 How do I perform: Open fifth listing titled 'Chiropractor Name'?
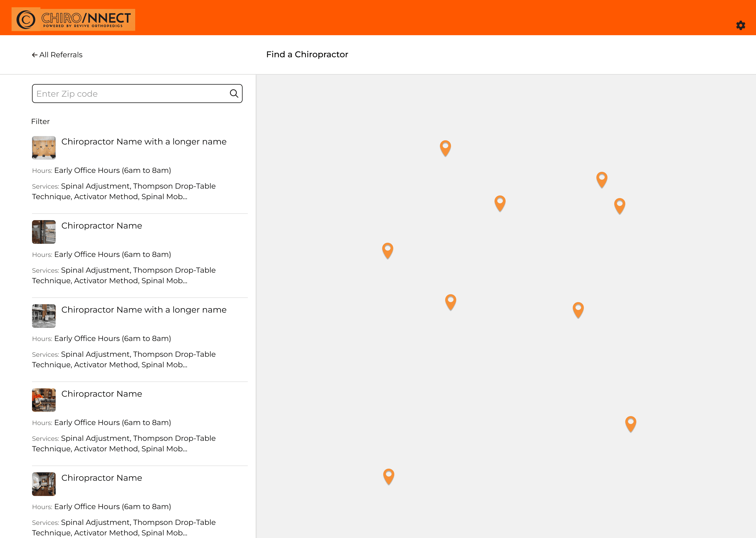(102, 478)
